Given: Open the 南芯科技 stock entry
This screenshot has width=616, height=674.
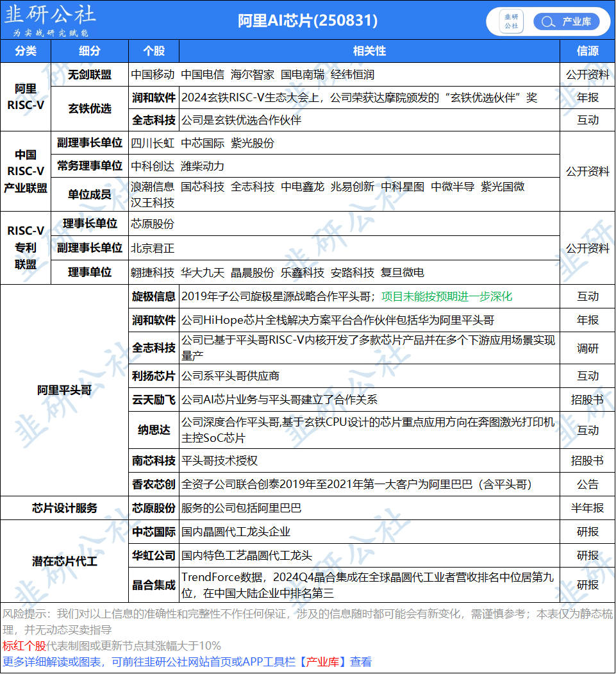Looking at the screenshot, I should [x=154, y=460].
